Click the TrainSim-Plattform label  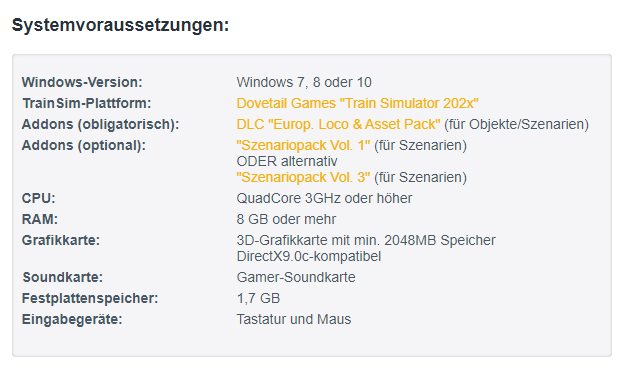tap(87, 104)
